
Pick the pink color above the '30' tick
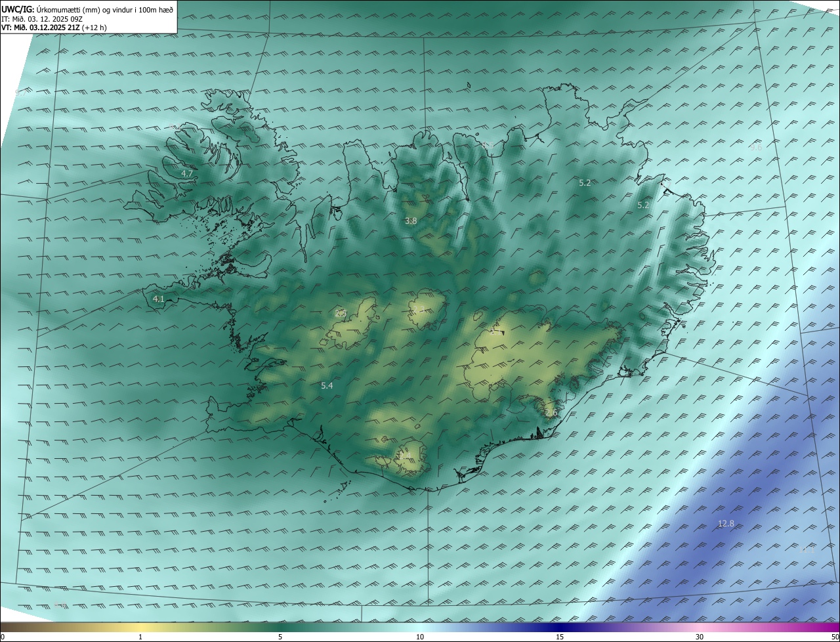point(700,628)
